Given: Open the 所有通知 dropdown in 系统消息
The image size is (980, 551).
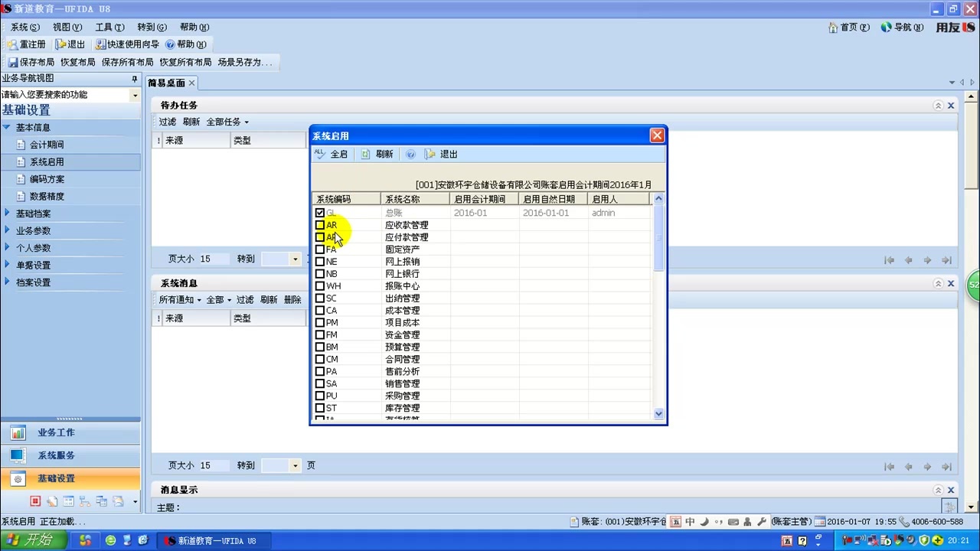Looking at the screenshot, I should tap(179, 300).
